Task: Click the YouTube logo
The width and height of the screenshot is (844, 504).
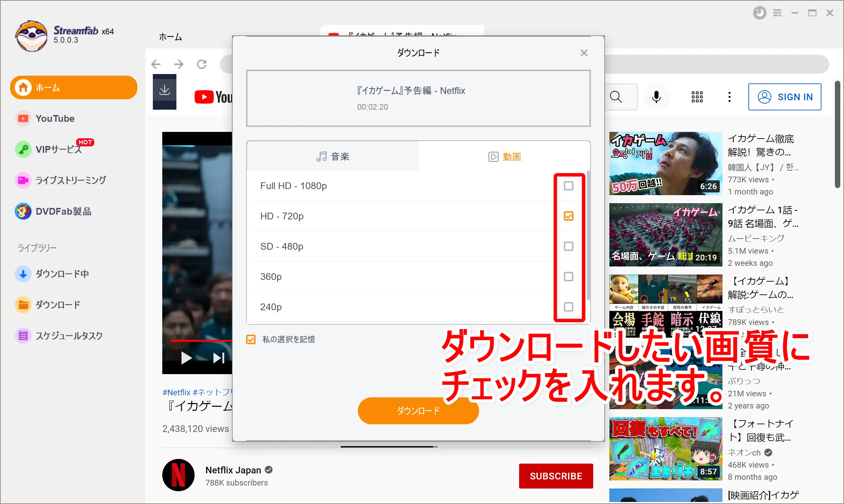Action: (x=213, y=97)
